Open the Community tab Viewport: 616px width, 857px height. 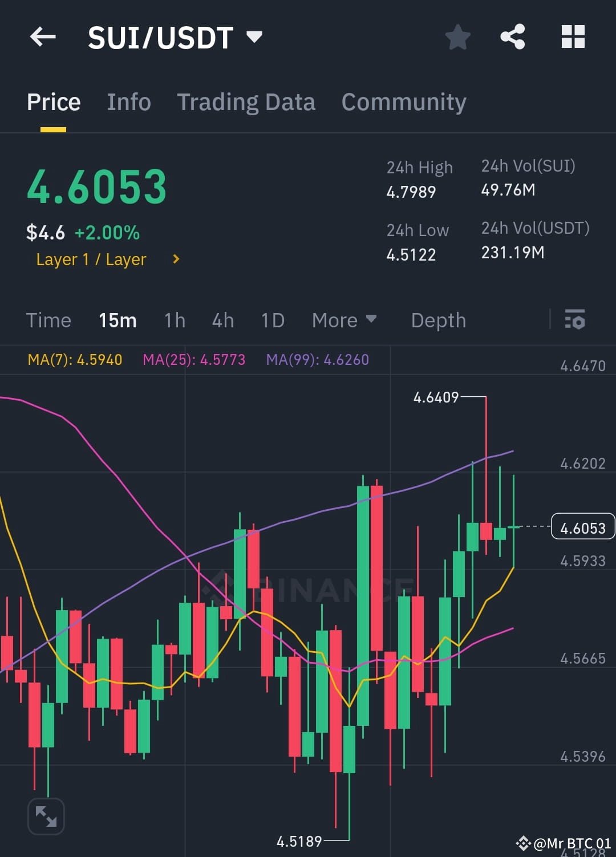pyautogui.click(x=403, y=101)
